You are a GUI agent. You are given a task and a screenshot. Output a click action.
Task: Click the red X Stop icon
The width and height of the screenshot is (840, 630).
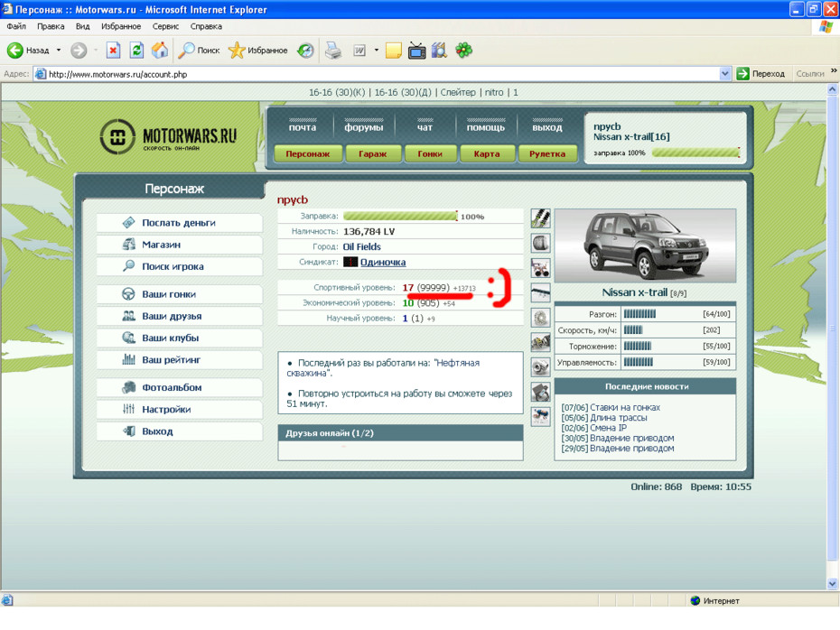coord(113,51)
